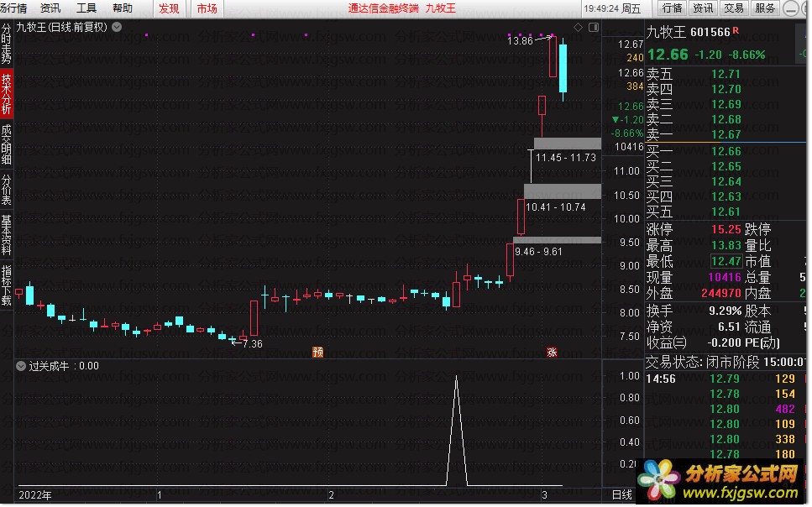Open the 资讯 menu in the menu bar

click(50, 8)
